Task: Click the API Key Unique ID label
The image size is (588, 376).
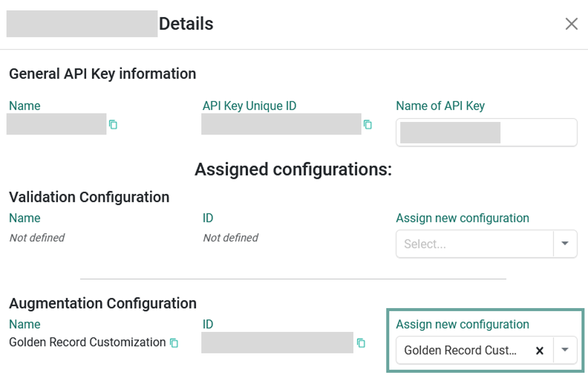Action: [250, 106]
